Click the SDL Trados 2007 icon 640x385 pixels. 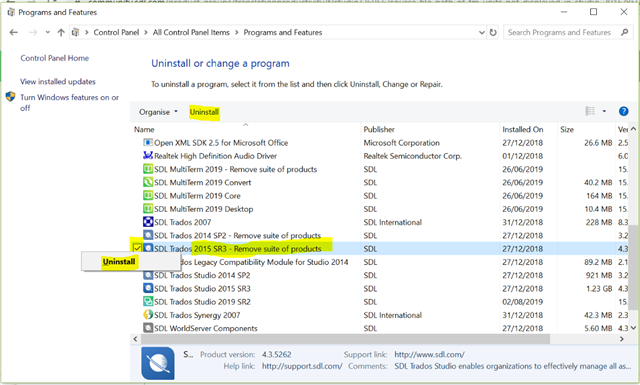point(148,222)
